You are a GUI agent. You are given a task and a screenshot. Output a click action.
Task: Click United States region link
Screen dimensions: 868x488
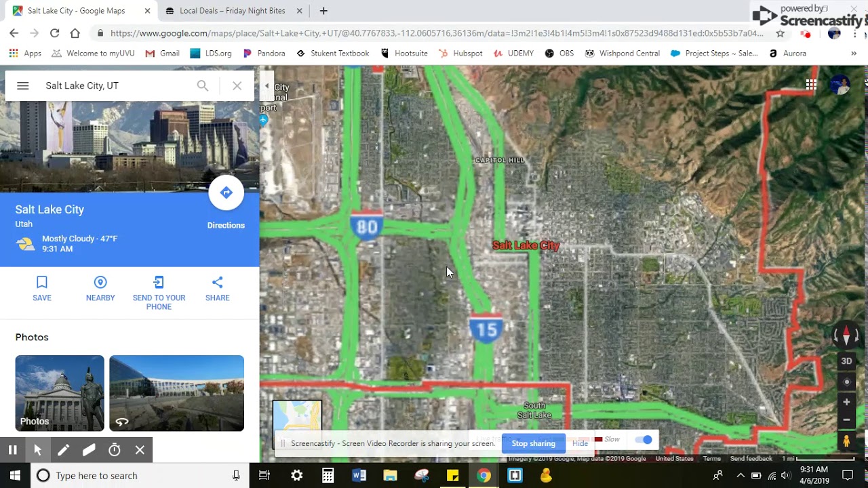pos(674,459)
